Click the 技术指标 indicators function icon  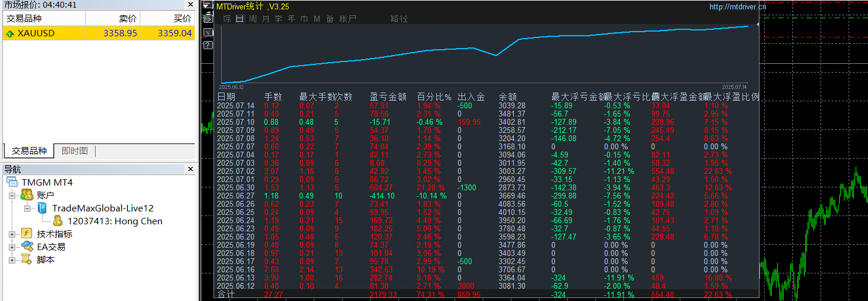pos(26,234)
